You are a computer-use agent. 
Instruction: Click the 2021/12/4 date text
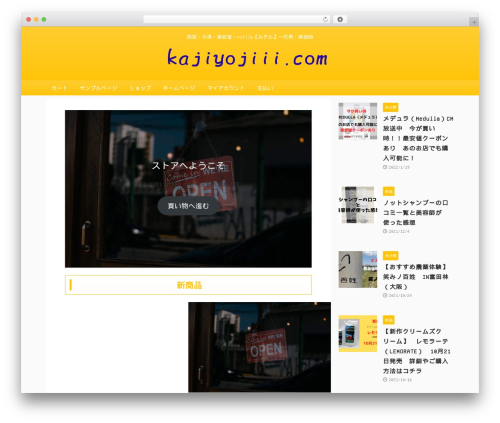coord(399,231)
